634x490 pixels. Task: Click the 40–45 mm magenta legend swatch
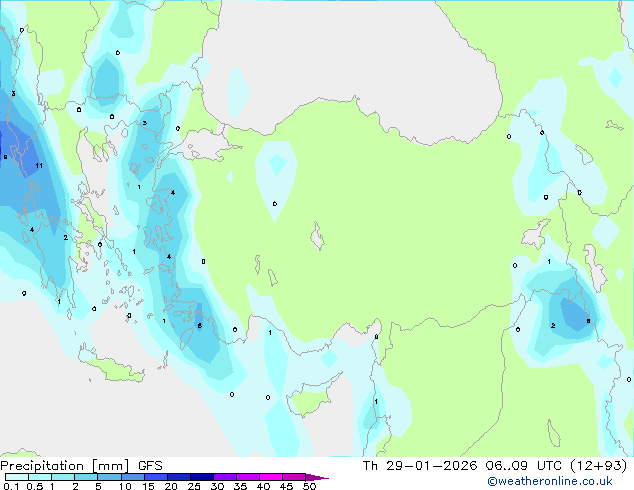(271, 477)
